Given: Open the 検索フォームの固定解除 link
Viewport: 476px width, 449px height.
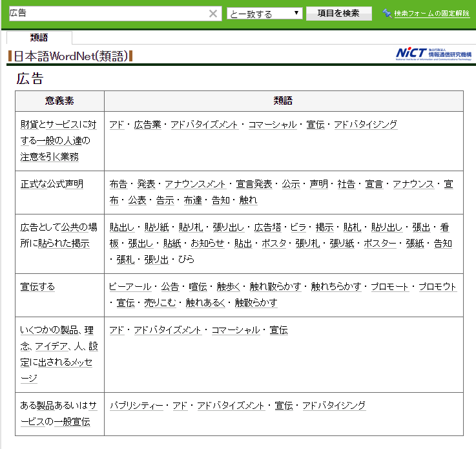Looking at the screenshot, I should (x=431, y=14).
